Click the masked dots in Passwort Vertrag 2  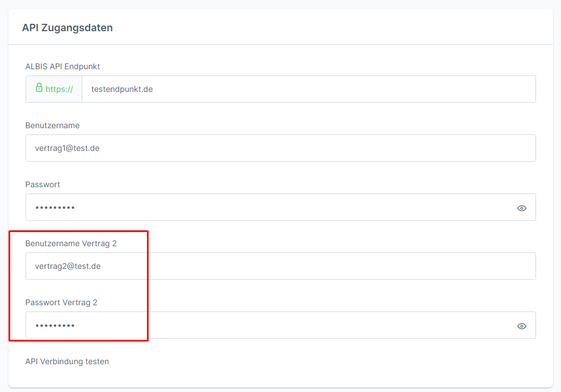(55, 326)
